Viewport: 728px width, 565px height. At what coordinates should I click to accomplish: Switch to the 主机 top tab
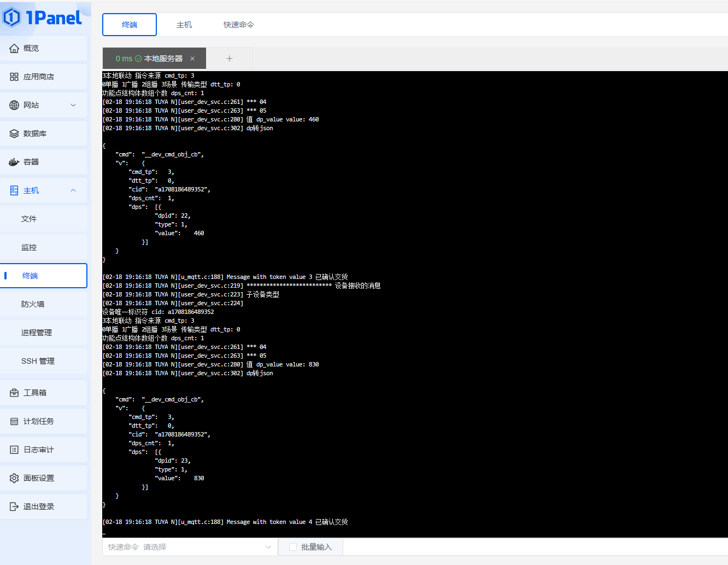[184, 25]
